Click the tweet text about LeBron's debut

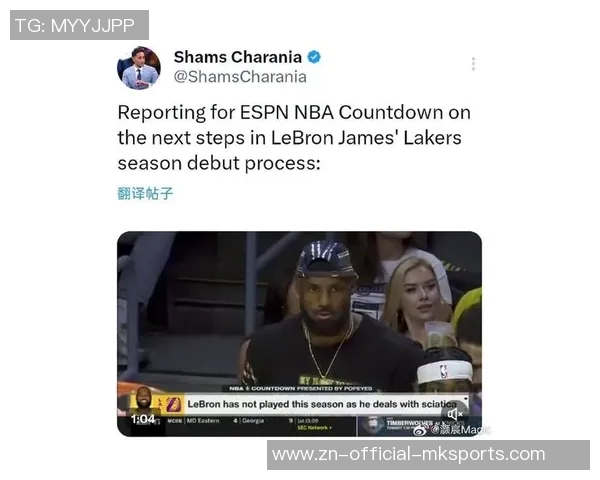tap(294, 137)
